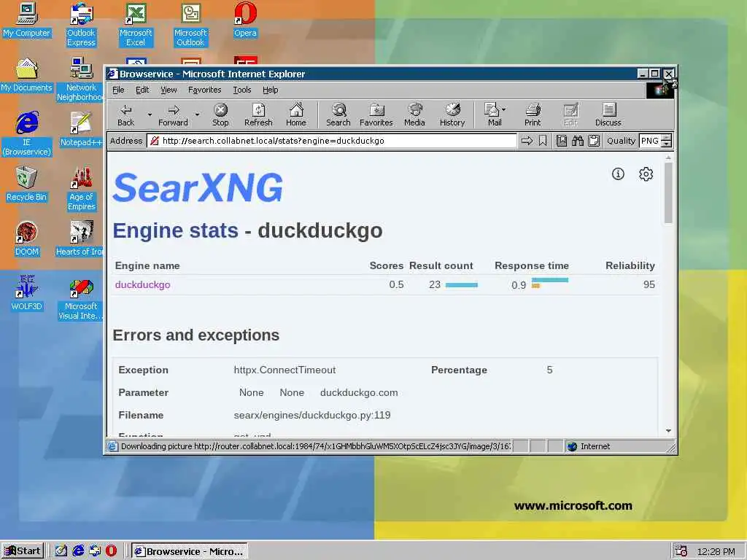This screenshot has width=747, height=560.
Task: Click the httpx.ConnectTimeout exception text
Action: click(x=285, y=370)
